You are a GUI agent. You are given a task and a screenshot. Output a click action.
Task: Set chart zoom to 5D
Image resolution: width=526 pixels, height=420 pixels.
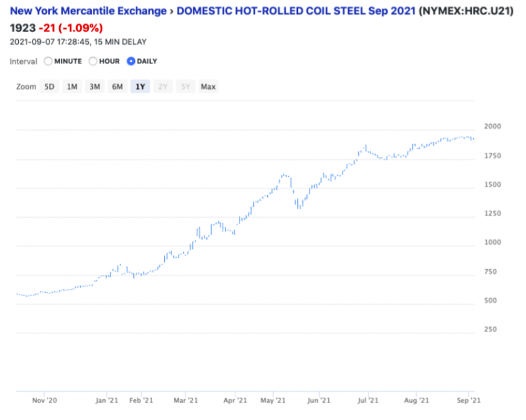tap(49, 87)
